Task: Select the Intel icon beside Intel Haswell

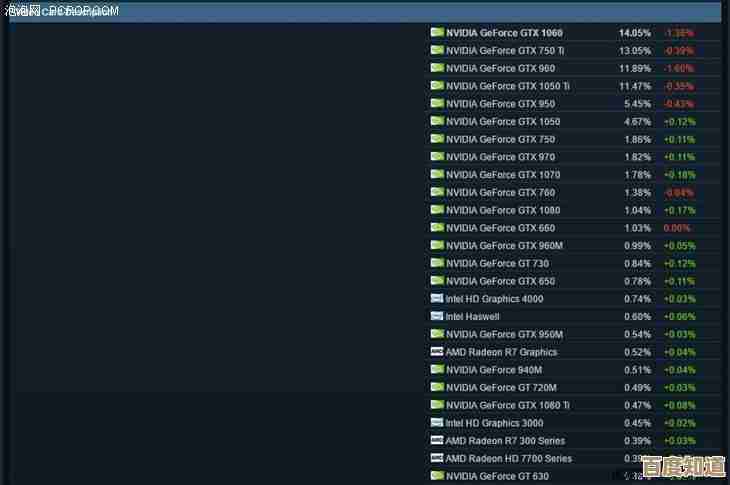Action: [x=437, y=316]
